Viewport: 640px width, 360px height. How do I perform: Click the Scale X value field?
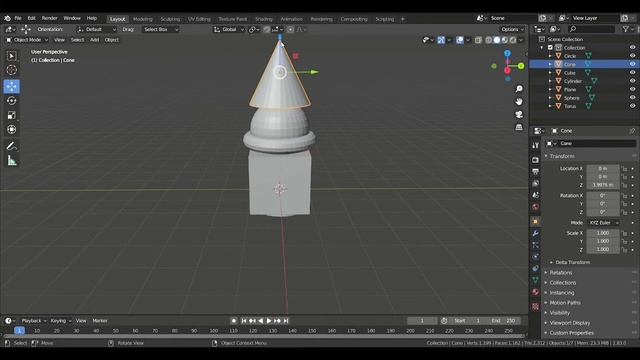603,233
